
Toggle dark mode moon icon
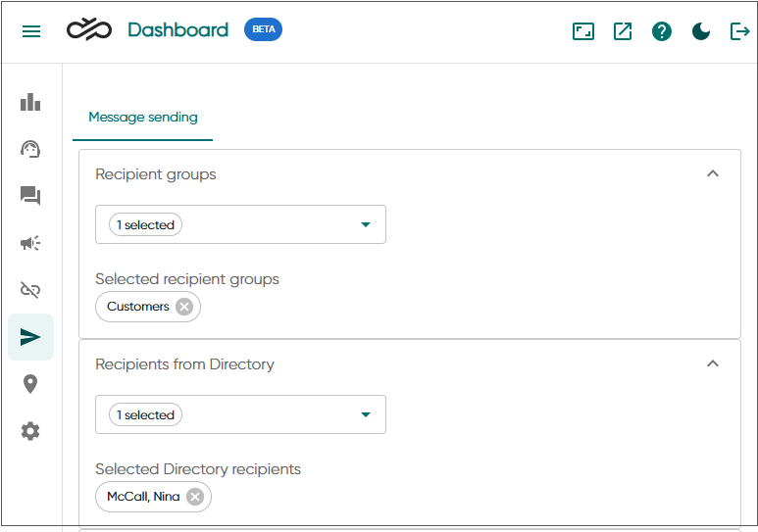(701, 31)
